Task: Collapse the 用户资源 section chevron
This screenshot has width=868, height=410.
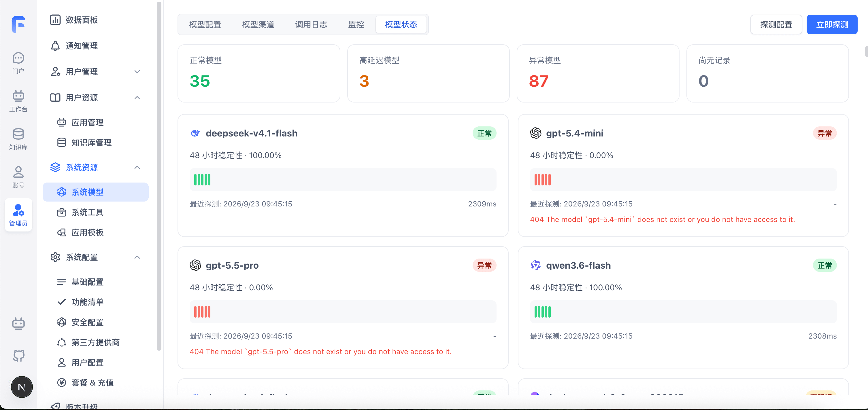Action: point(137,98)
